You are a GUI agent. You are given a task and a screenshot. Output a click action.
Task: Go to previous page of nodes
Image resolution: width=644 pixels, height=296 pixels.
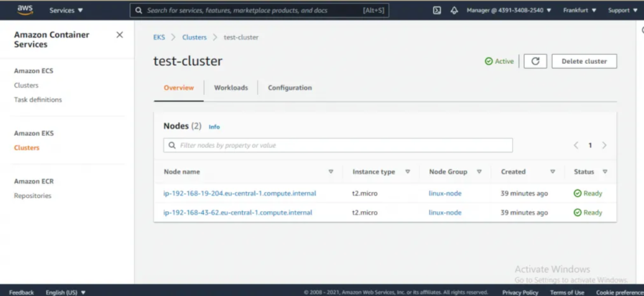pyautogui.click(x=576, y=145)
